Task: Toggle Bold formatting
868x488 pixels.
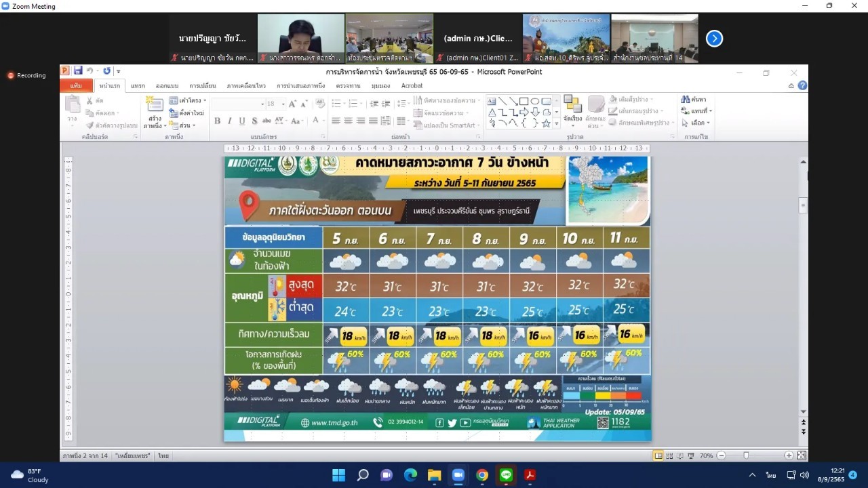Action: click(x=218, y=121)
